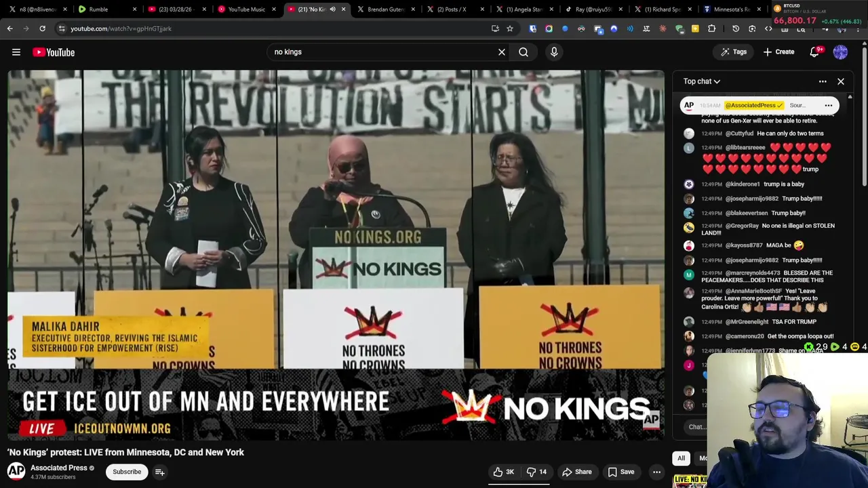Run search with the magnifier button
This screenshot has height=488, width=868.
(x=524, y=52)
